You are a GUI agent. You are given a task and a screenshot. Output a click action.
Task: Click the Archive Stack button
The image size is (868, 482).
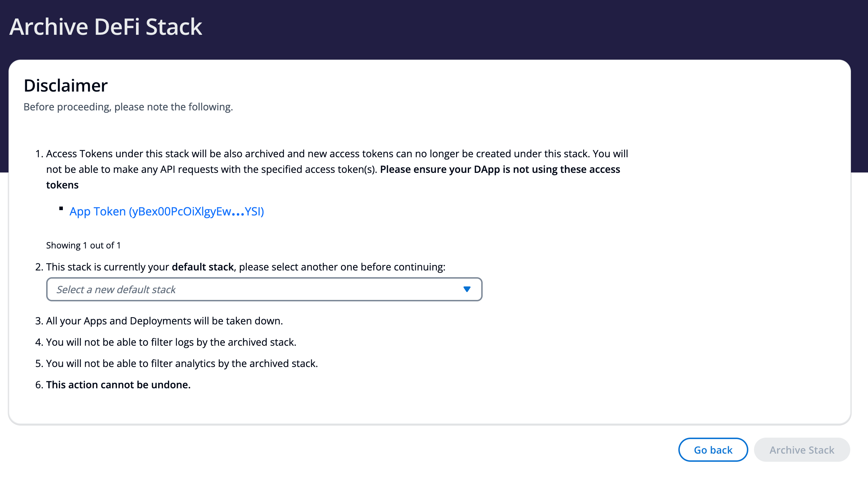(802, 450)
